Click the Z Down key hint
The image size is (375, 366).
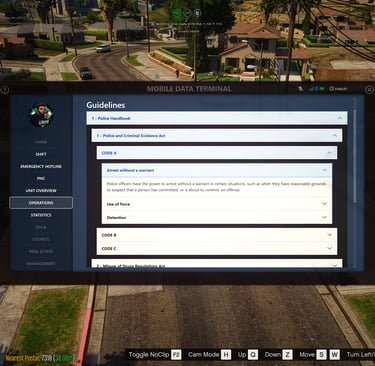pos(287,355)
